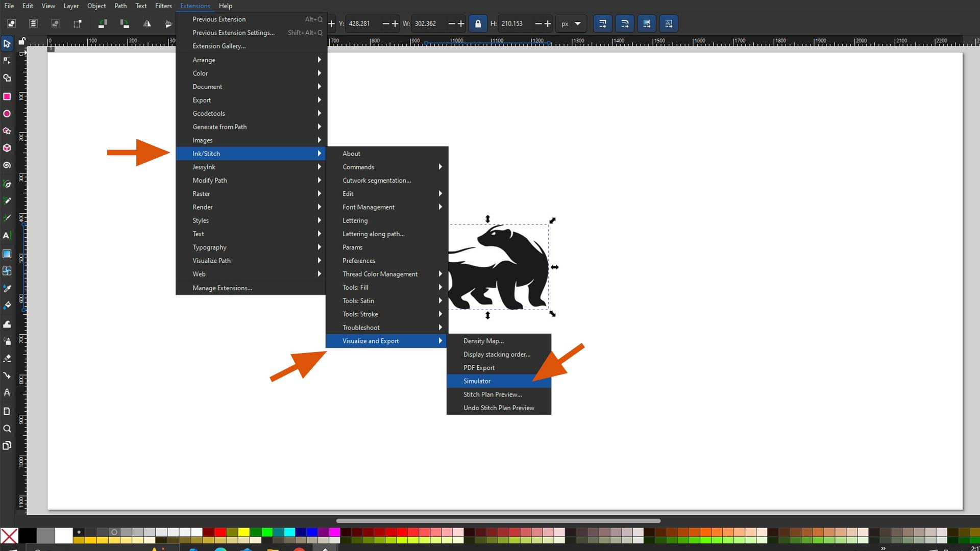Toggle scale rounded corners with rectangles
The width and height of the screenshot is (980, 551).
point(625,23)
